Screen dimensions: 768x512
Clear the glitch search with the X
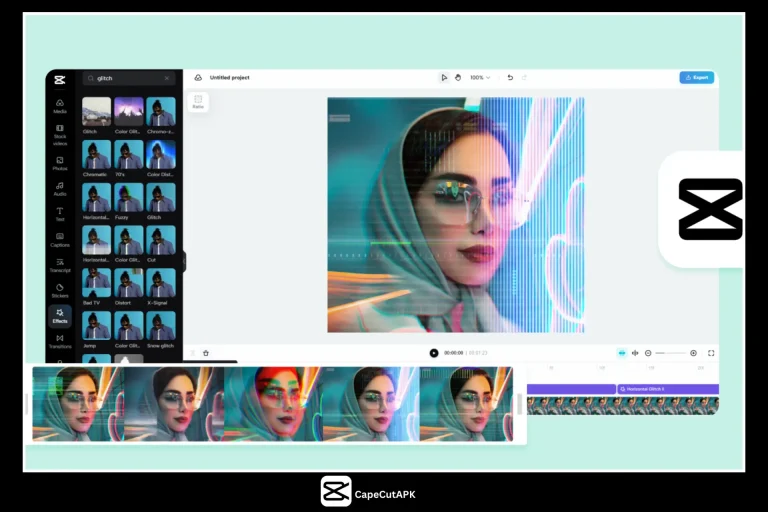click(167, 78)
